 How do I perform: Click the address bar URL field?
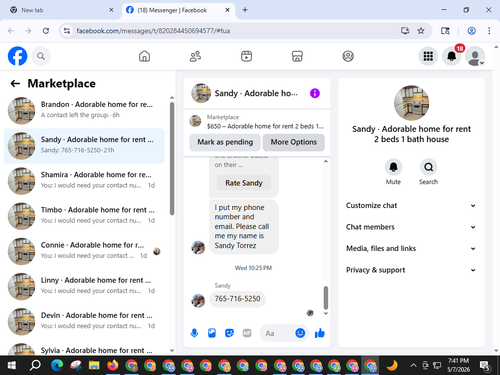[233, 31]
